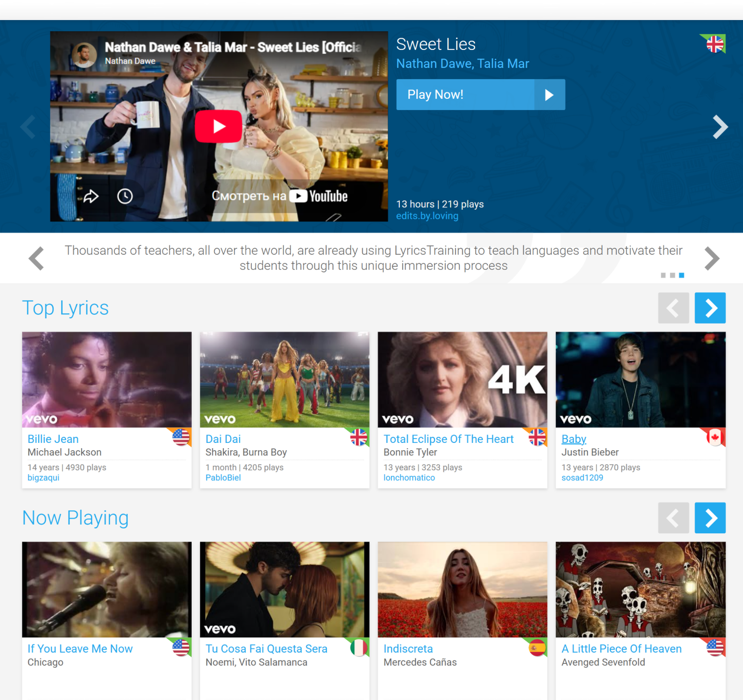The image size is (743, 700).
Task: Open Baby by Justin Bieber link
Action: [x=574, y=439]
